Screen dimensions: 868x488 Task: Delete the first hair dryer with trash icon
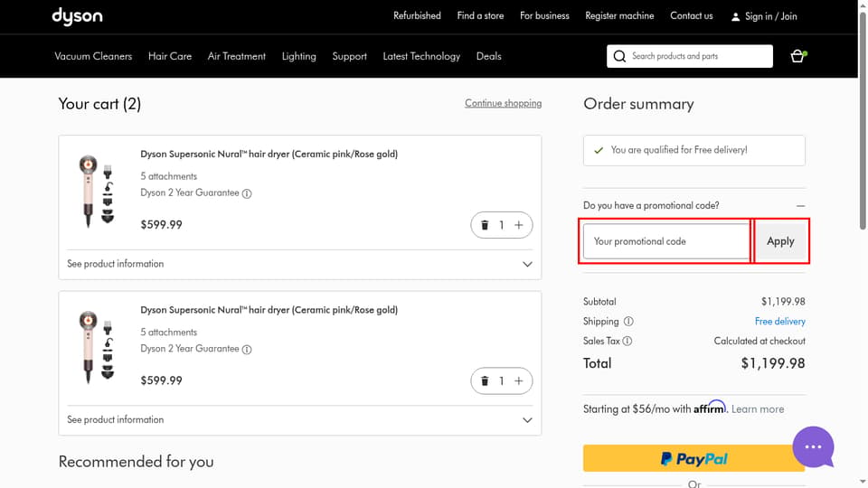(485, 225)
